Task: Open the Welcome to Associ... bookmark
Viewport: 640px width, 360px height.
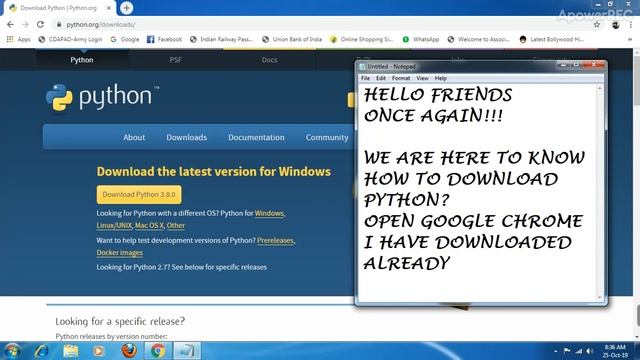Action: tap(479, 39)
